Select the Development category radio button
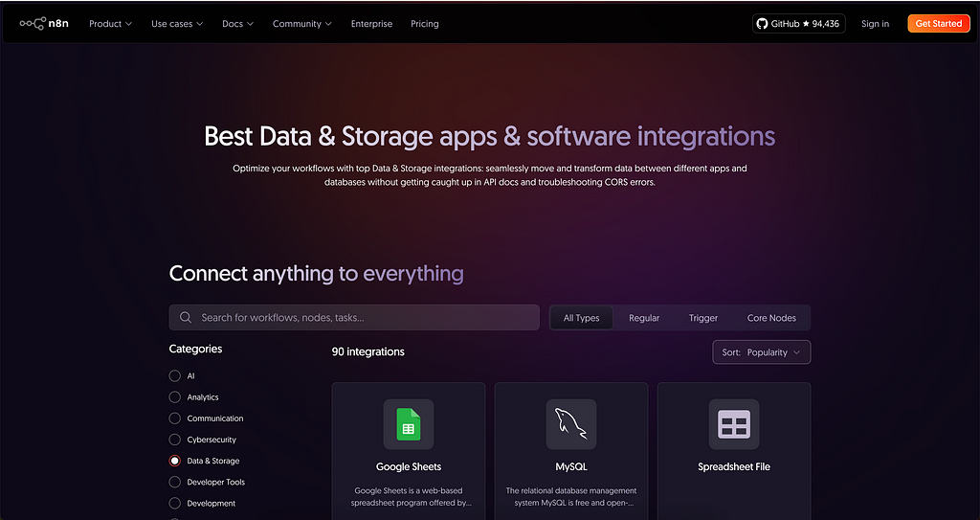The image size is (980, 520). pyautogui.click(x=175, y=503)
